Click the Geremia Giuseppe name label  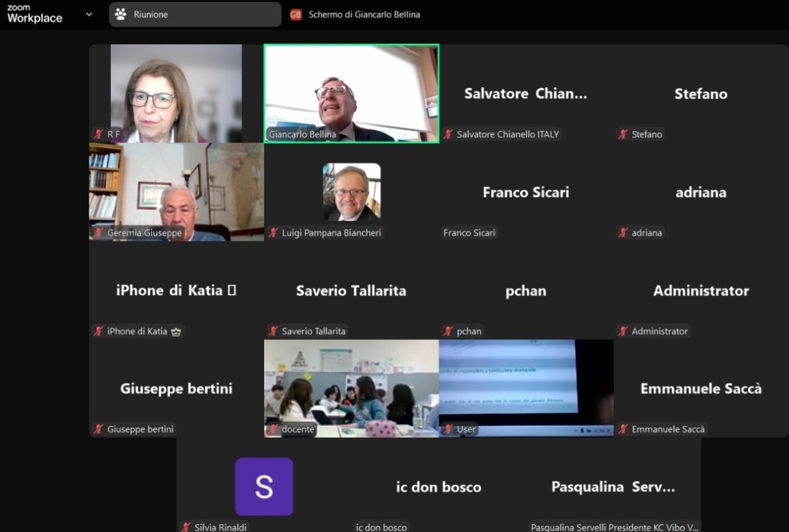144,233
